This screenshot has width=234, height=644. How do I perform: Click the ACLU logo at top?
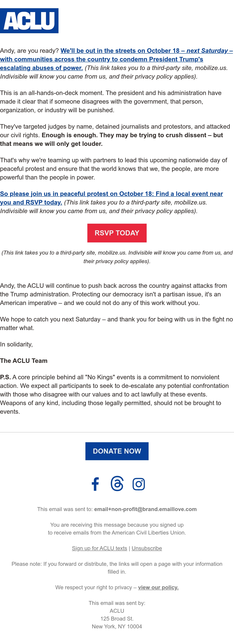[x=29, y=21]
